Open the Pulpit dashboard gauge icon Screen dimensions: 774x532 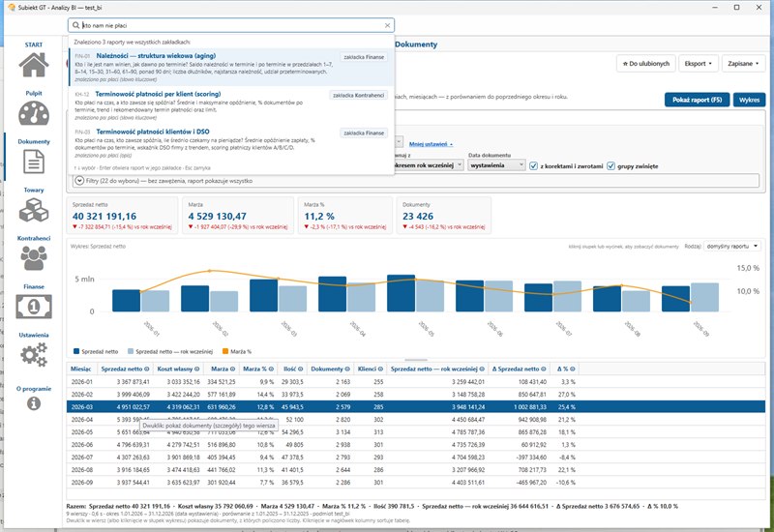tap(34, 113)
